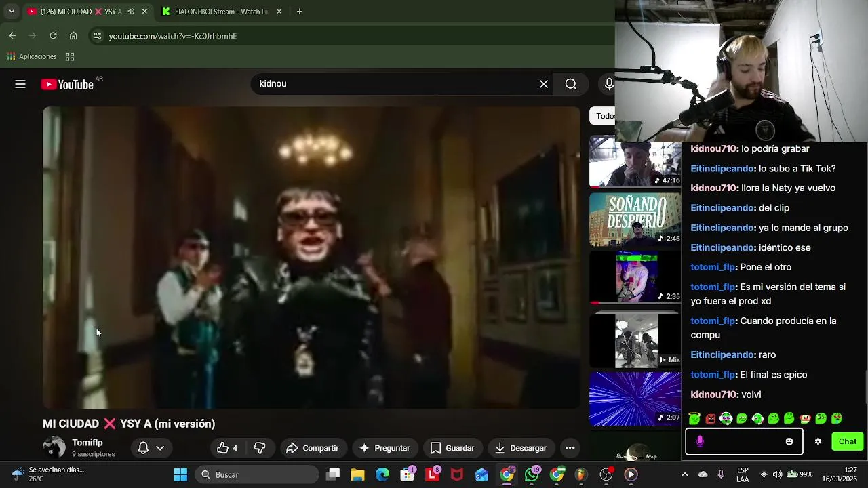
Task: Open McAfee icon on the taskbar
Action: coord(457,474)
